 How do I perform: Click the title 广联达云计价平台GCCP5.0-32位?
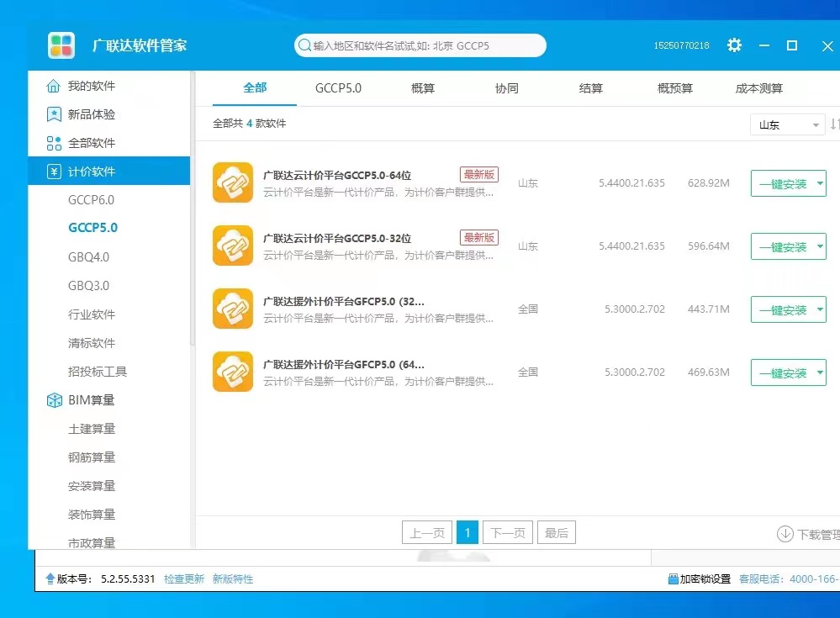(x=337, y=238)
